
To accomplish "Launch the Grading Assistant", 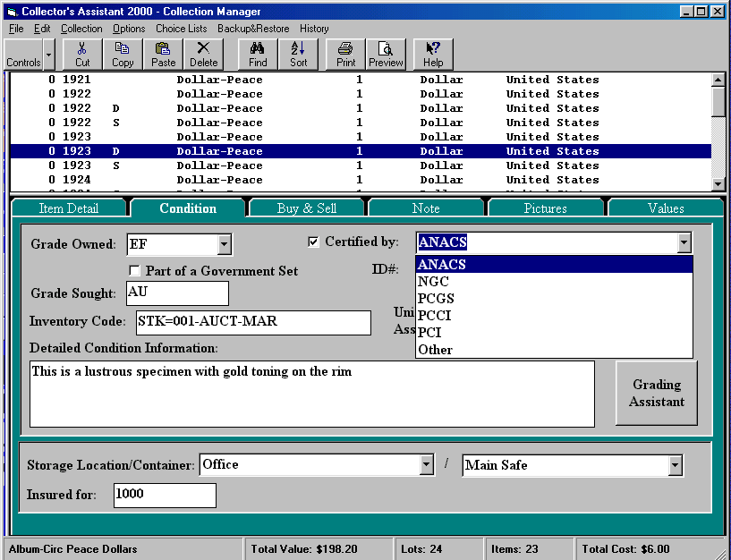I will click(x=657, y=393).
